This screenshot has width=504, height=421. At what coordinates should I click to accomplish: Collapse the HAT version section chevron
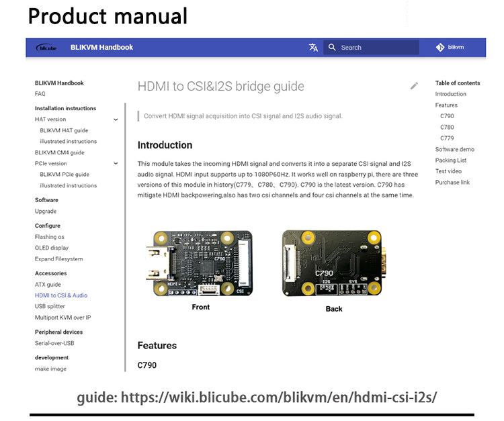point(116,120)
